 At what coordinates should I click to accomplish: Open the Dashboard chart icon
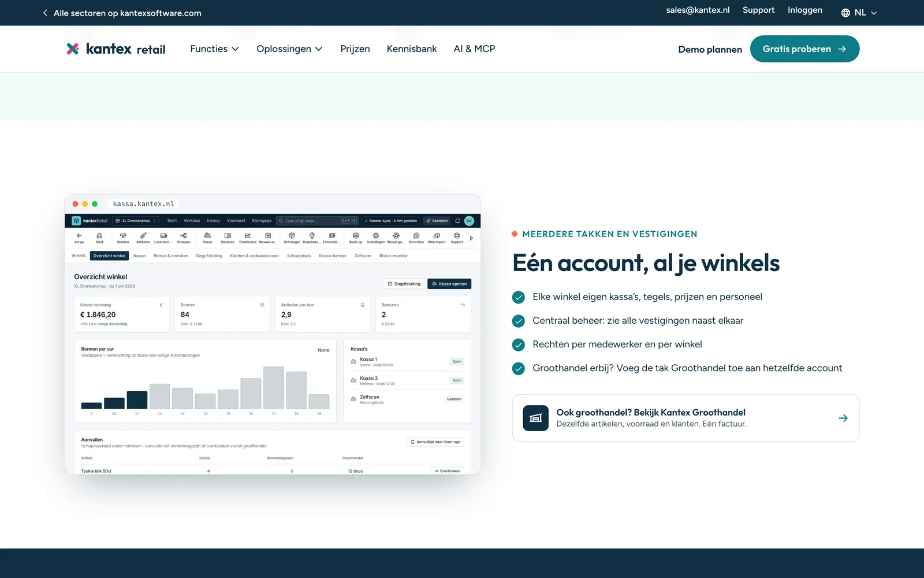(248, 236)
